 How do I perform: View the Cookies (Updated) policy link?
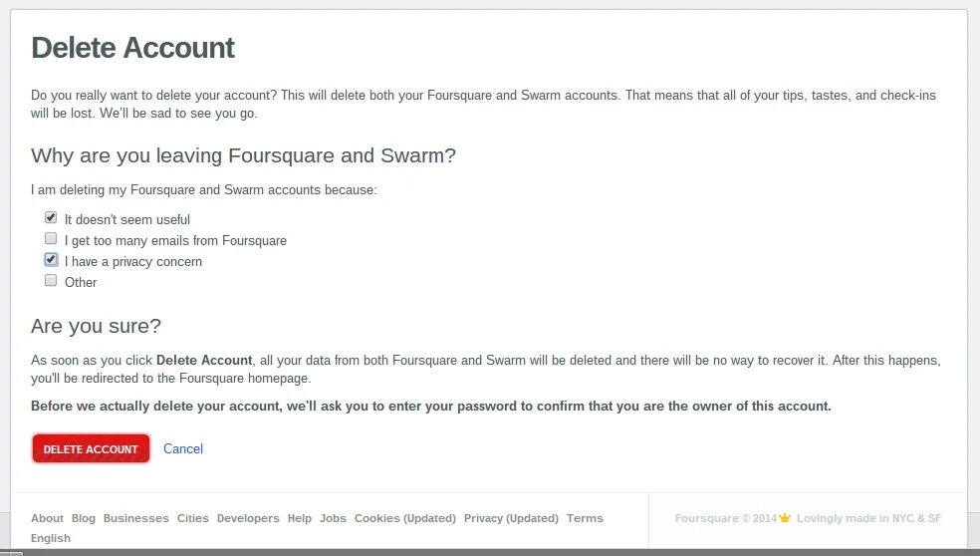click(x=405, y=518)
